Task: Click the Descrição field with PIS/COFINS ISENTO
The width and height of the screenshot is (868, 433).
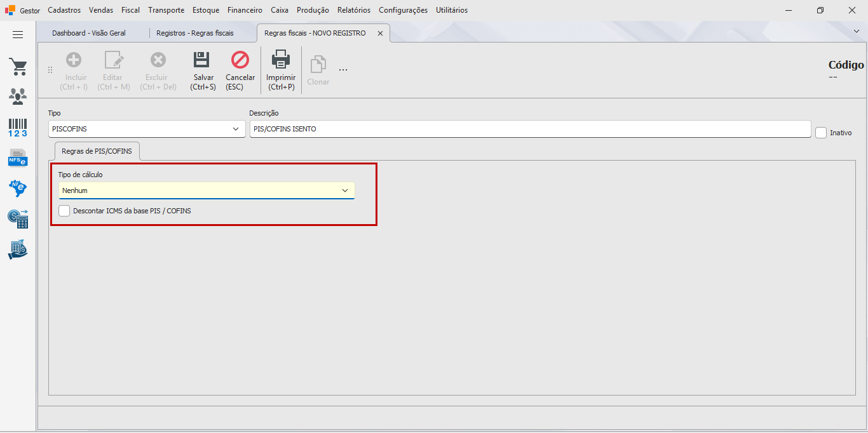Action: point(531,129)
